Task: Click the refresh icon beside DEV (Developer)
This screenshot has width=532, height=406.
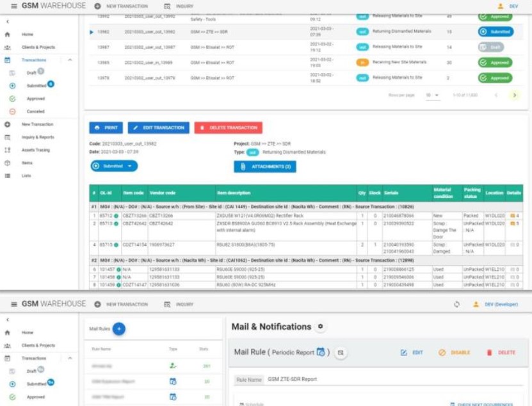Action: click(x=456, y=304)
